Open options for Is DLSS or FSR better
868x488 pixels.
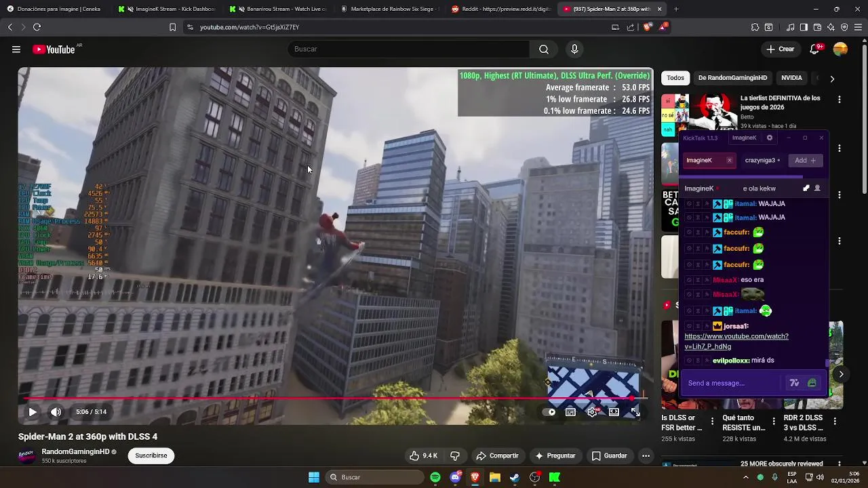712,422
